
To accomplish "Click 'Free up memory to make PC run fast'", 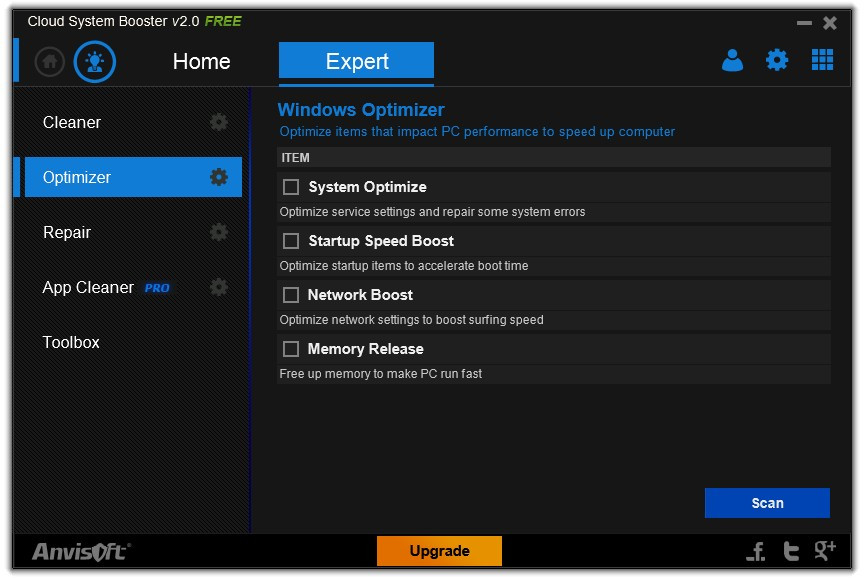I will [381, 374].
